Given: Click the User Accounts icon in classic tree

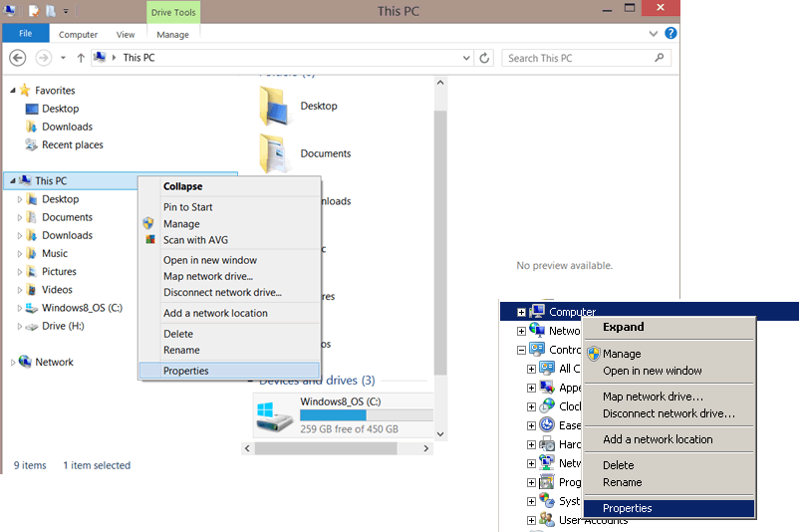Looking at the screenshot, I should (x=547, y=520).
